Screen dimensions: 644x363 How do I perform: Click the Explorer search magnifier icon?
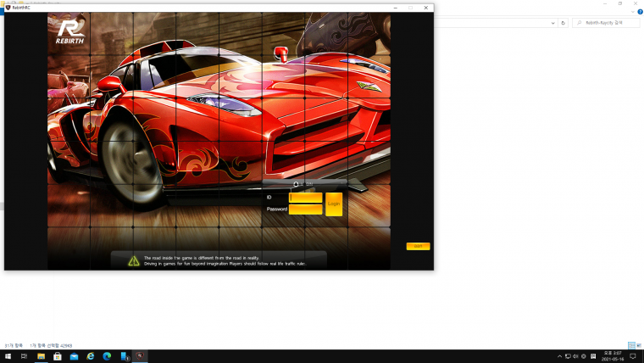click(579, 23)
